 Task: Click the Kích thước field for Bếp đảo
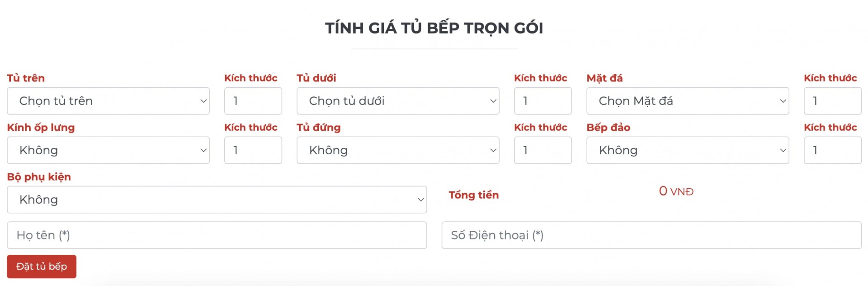(832, 150)
